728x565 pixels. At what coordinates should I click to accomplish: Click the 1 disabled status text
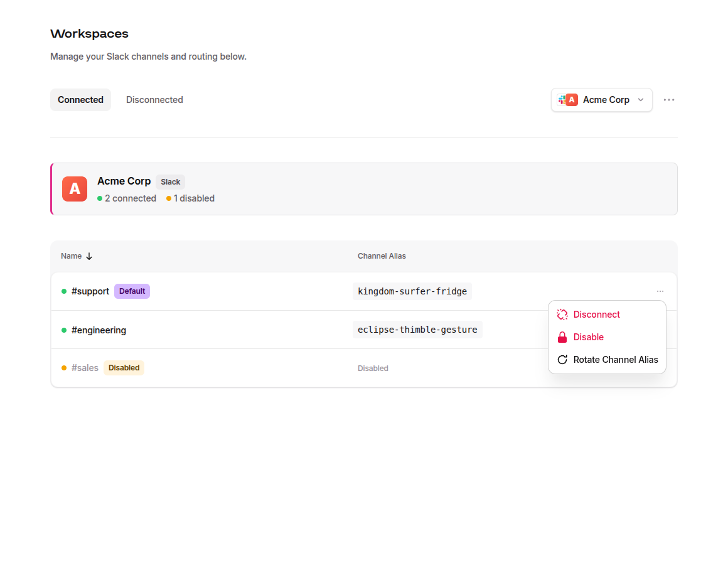tap(194, 198)
